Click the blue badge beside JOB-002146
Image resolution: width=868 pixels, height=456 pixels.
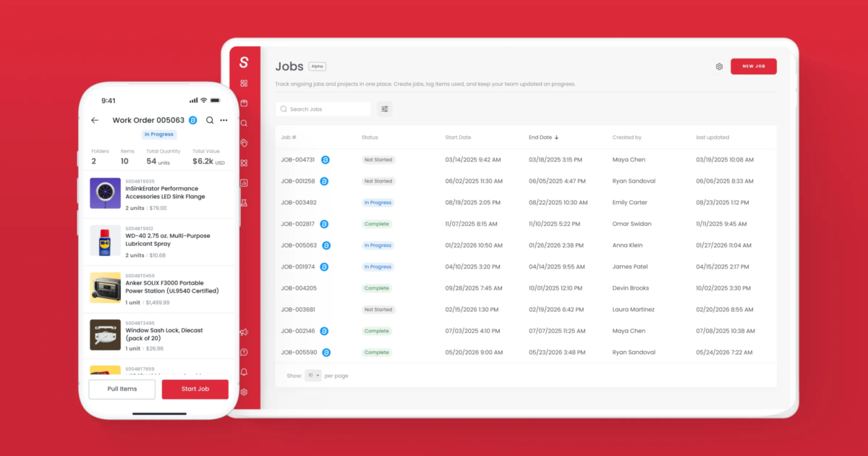(x=324, y=331)
